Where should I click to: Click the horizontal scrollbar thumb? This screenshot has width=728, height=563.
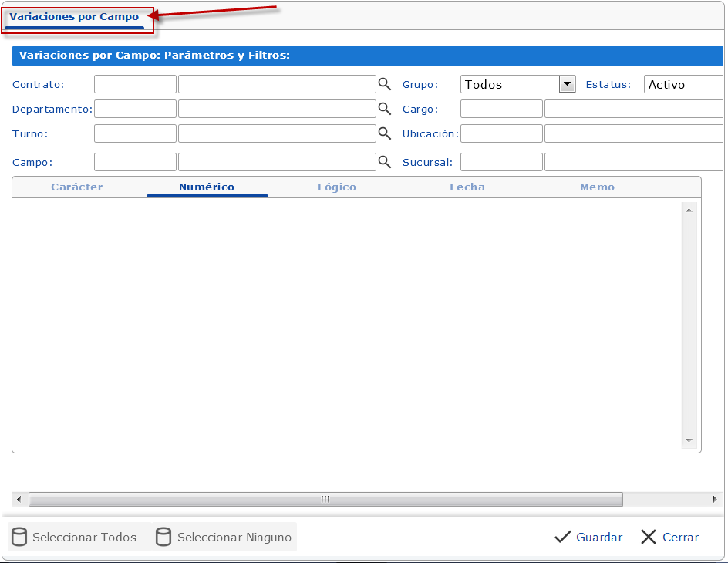click(325, 500)
